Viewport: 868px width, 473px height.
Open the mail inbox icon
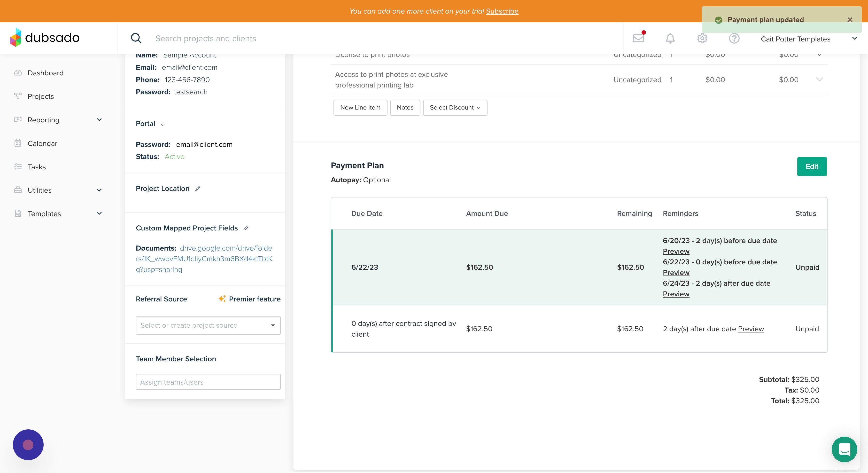pos(638,38)
